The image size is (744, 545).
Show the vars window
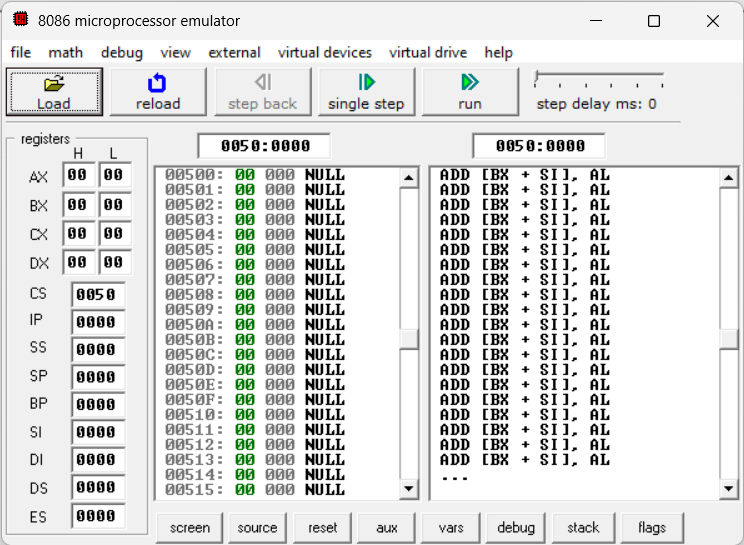coord(451,527)
